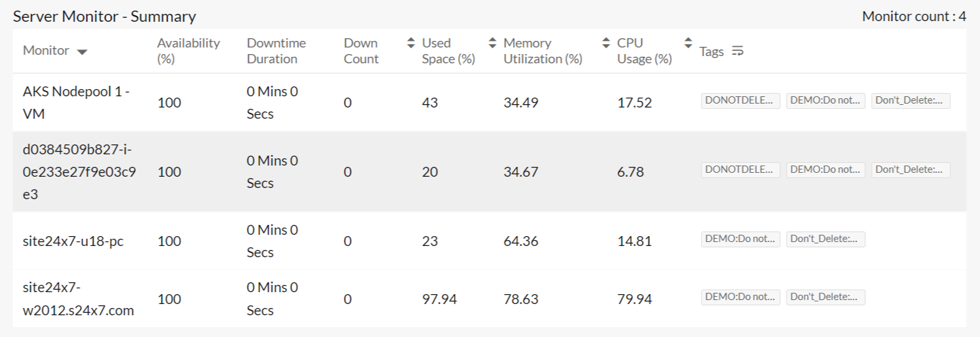The image size is (980, 337).
Task: Click DEMO:Do not... tag in site24x7-u18-pc row
Action: coord(740,239)
